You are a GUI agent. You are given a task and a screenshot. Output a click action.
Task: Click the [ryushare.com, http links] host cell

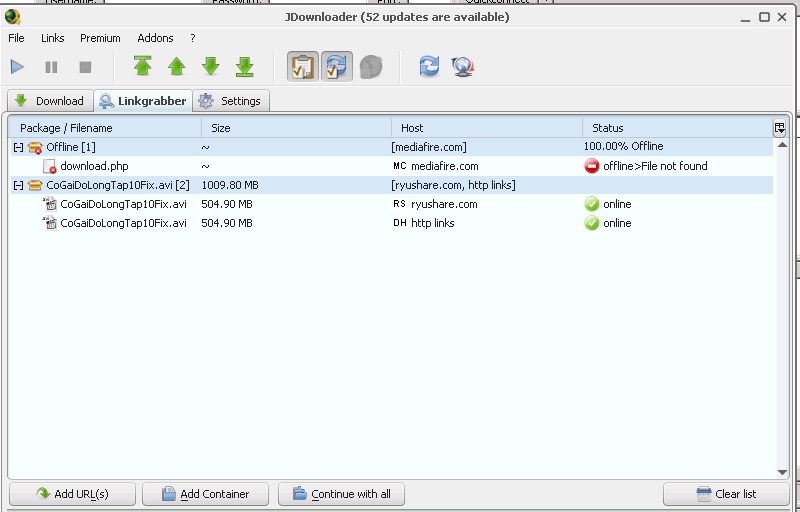453,185
